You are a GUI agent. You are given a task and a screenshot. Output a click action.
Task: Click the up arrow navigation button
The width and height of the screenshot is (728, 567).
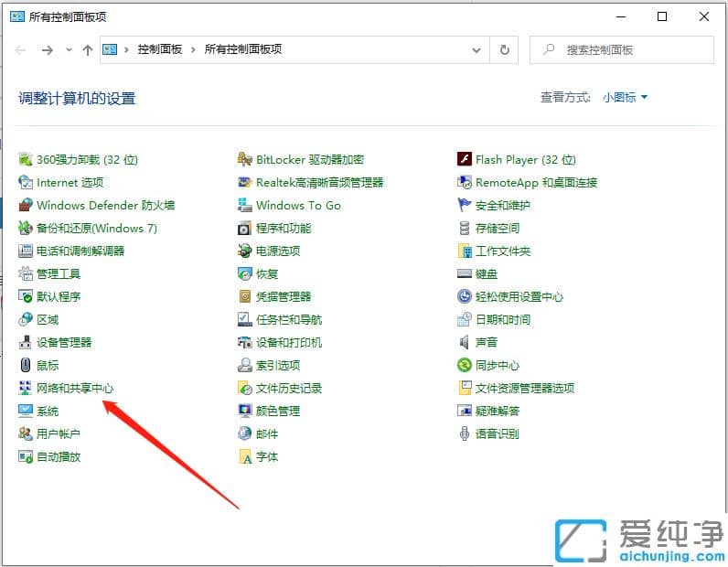88,50
